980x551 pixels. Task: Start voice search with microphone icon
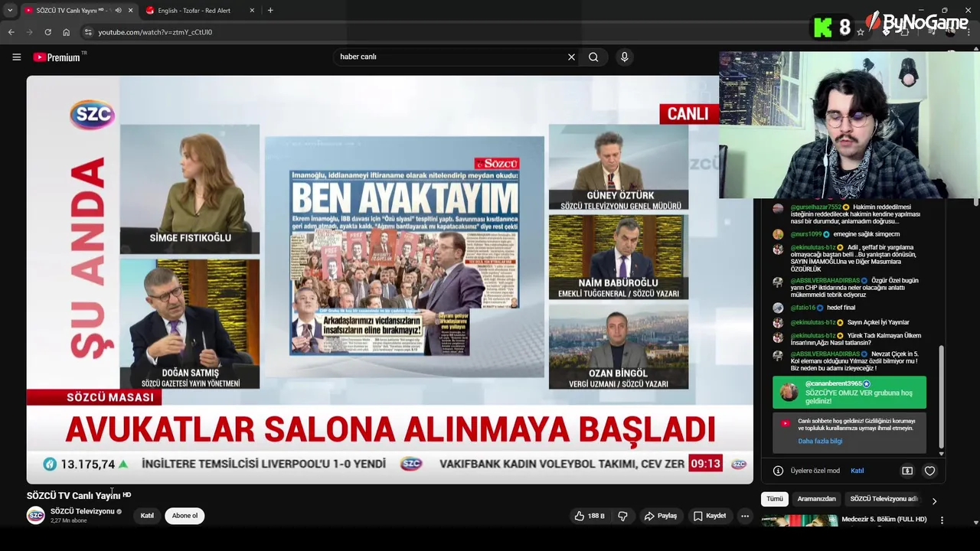(x=625, y=57)
